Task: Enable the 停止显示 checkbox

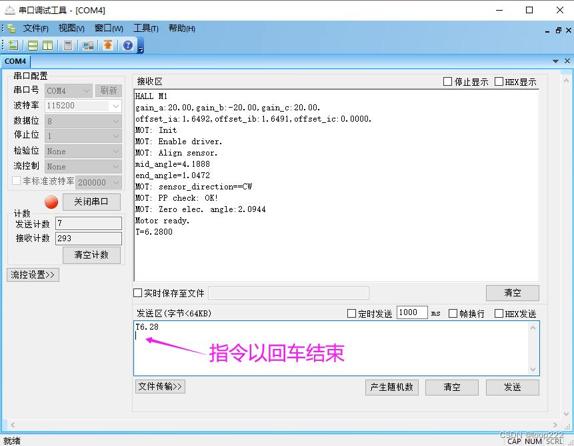Action: coord(447,81)
